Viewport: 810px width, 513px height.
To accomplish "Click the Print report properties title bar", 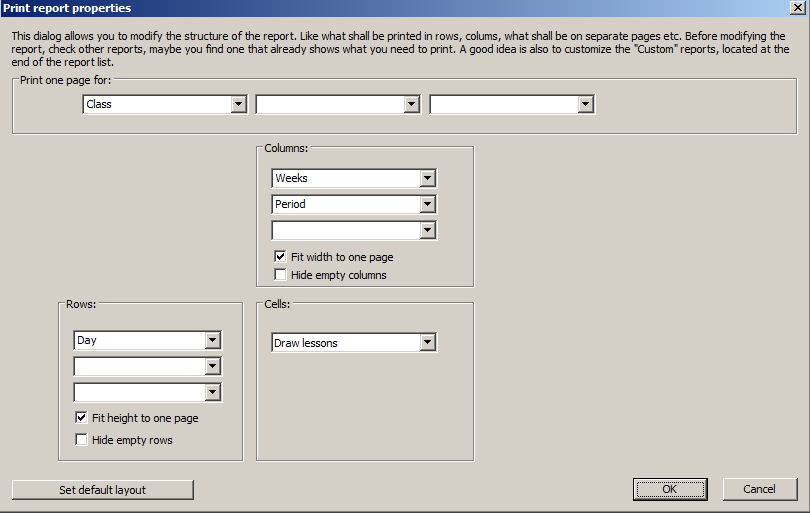I will pos(400,8).
